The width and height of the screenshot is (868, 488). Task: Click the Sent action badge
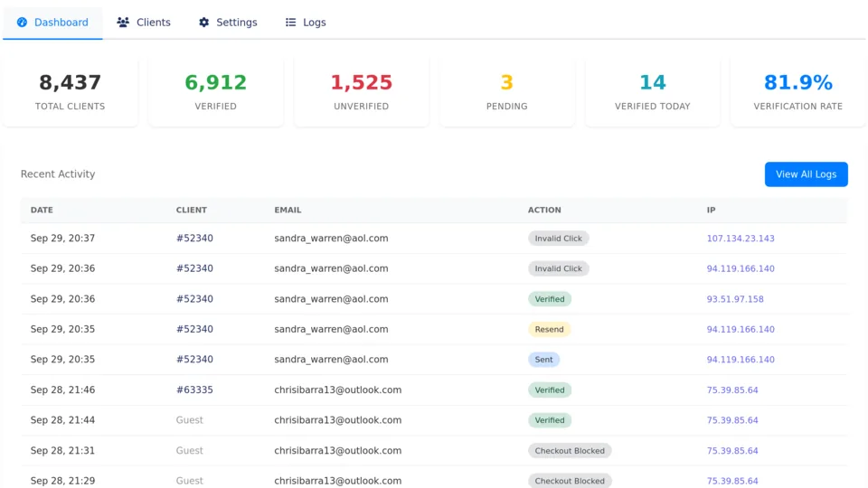pyautogui.click(x=543, y=360)
